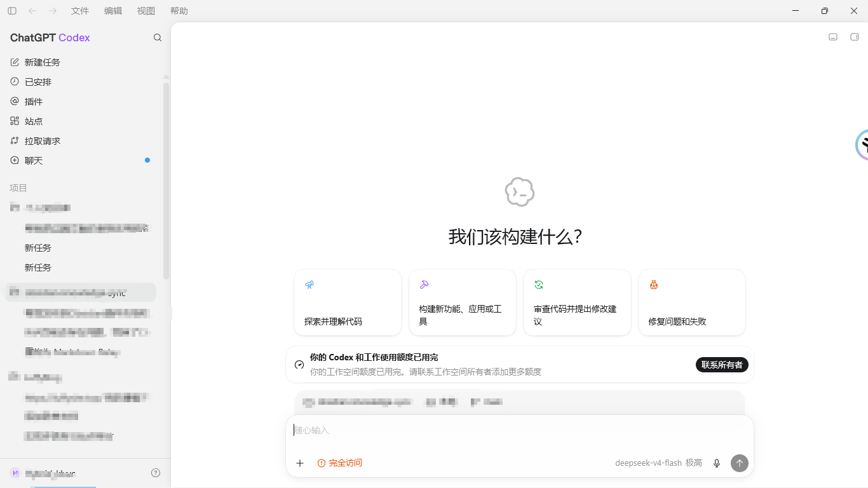Toggle the right side panel icon
The width and height of the screenshot is (868, 488).
[x=855, y=37]
